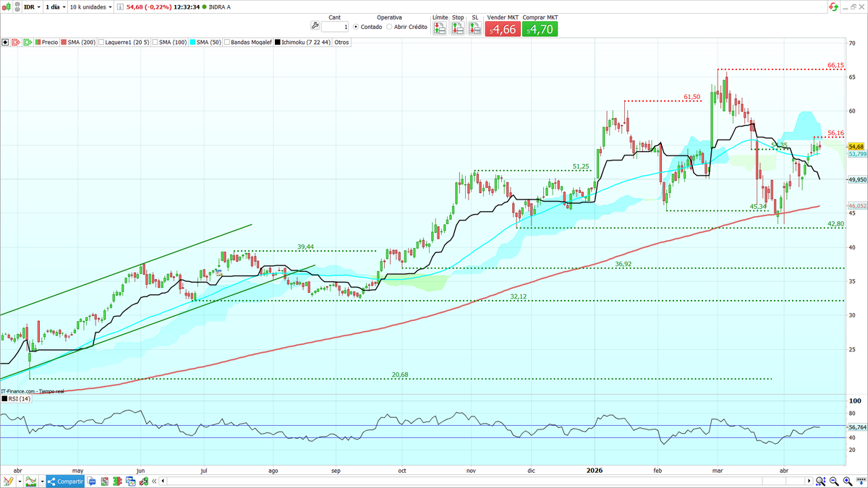Screen dimensions: 868x488
Task: Click the red export arrow icon
Action: point(17,42)
